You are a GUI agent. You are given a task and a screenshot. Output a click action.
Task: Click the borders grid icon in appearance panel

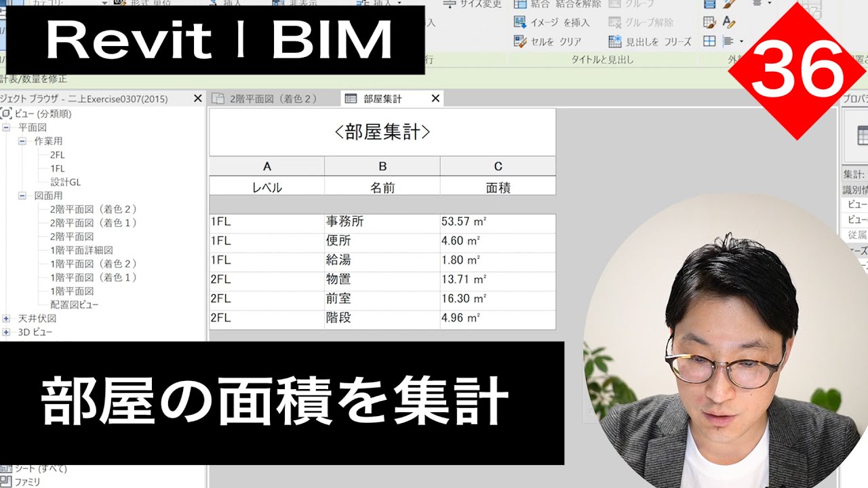tap(709, 41)
